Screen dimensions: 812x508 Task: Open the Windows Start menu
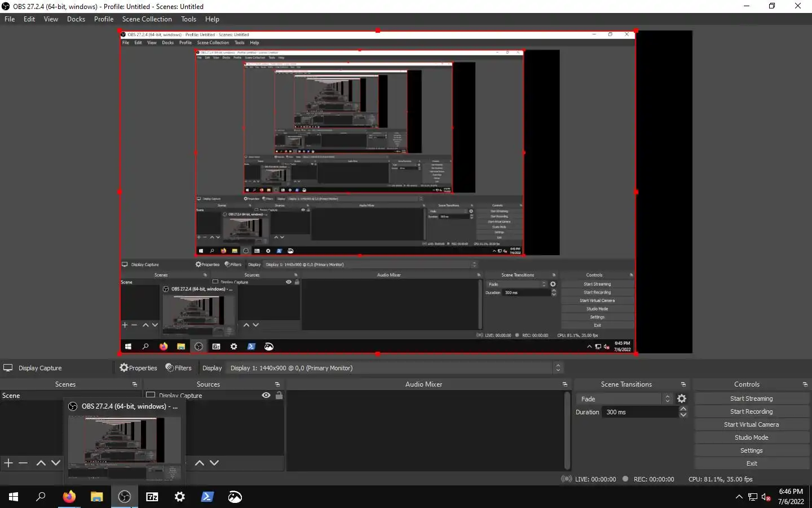[14, 497]
